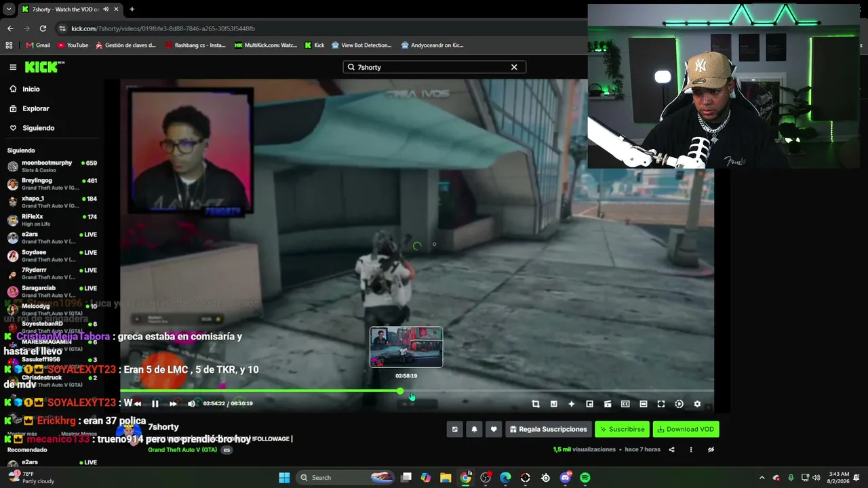Viewport: 868px width, 488px height.
Task: Open playback speed options in player
Action: (x=679, y=404)
